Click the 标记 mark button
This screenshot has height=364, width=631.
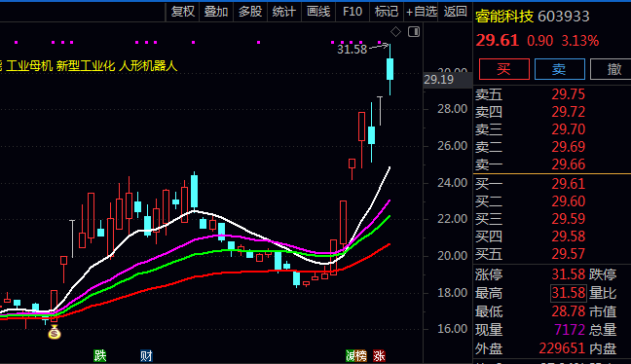point(387,12)
